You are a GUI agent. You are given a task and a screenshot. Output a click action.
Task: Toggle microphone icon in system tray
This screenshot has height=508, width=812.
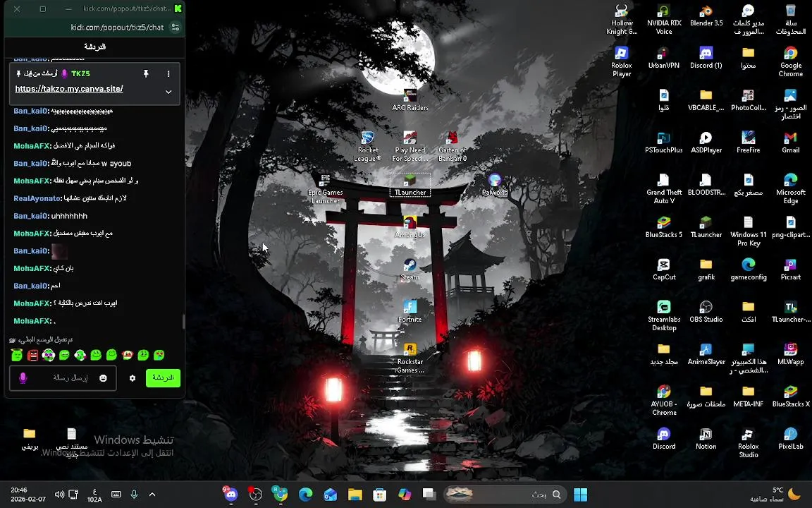tap(134, 495)
